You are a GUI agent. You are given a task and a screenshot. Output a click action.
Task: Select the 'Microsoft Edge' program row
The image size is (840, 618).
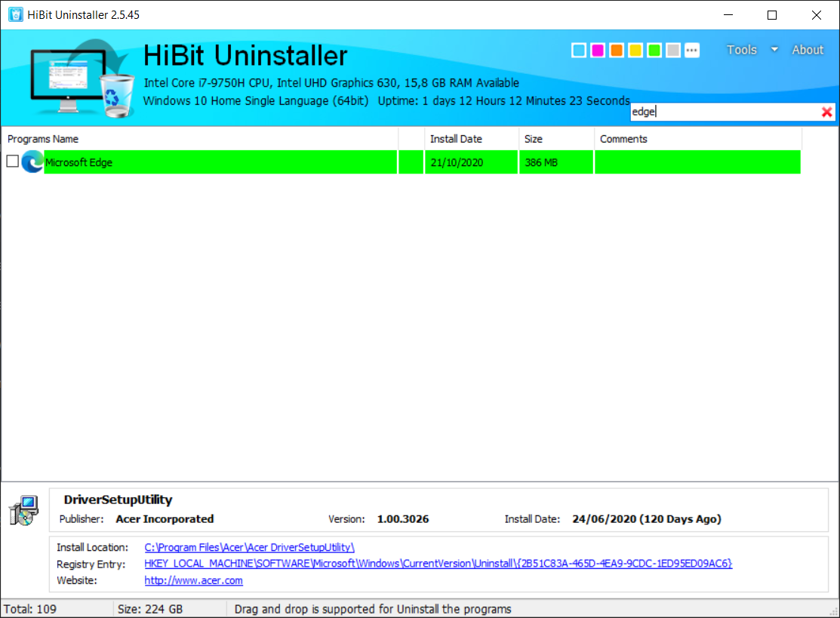pos(401,162)
